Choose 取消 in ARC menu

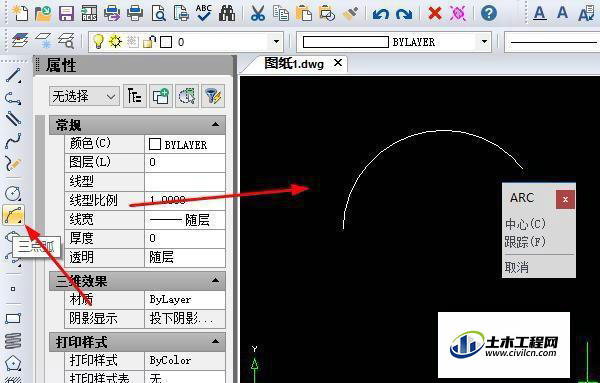pyautogui.click(x=517, y=267)
